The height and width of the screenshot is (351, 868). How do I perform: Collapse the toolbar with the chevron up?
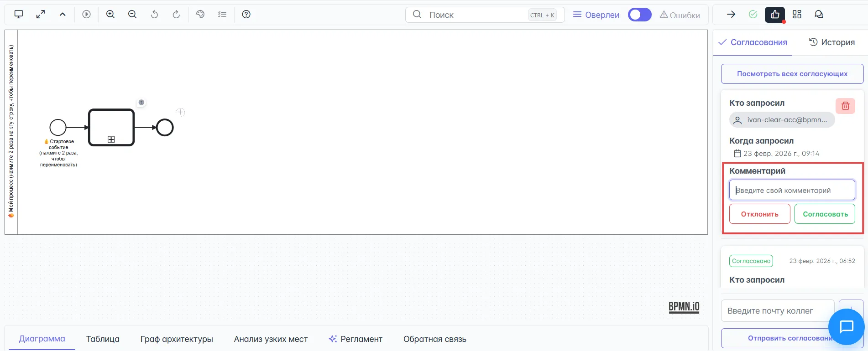tap(63, 14)
